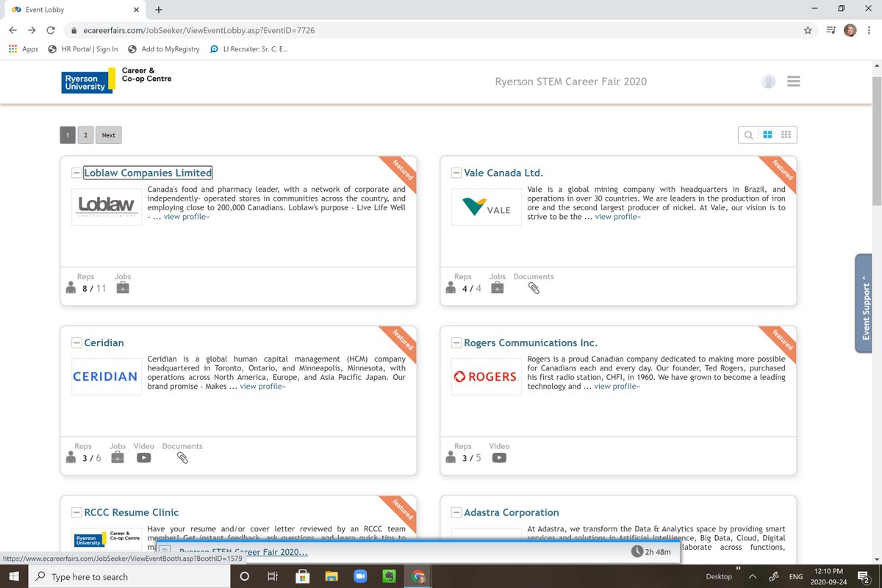Expand the Event Support side tab

coord(864,304)
